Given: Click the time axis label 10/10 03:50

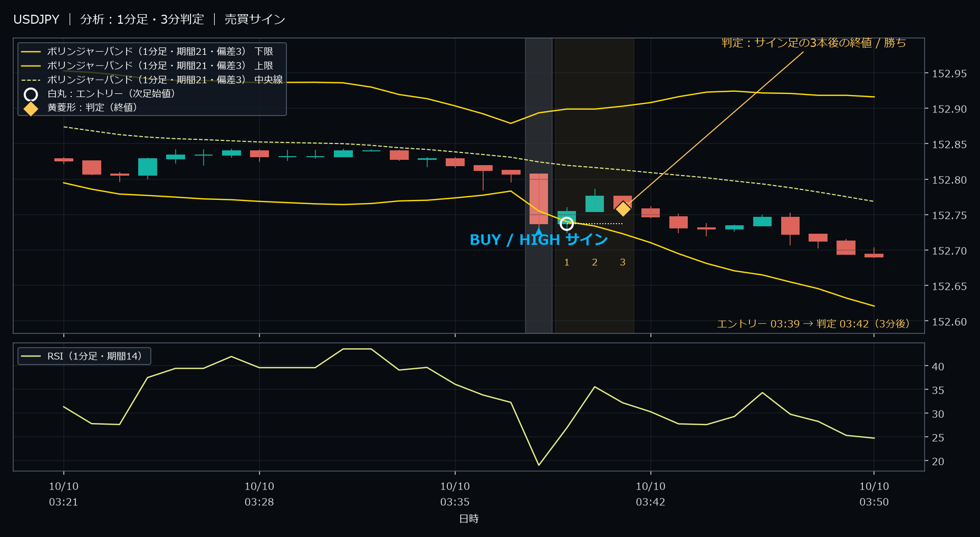Looking at the screenshot, I should point(875,494).
